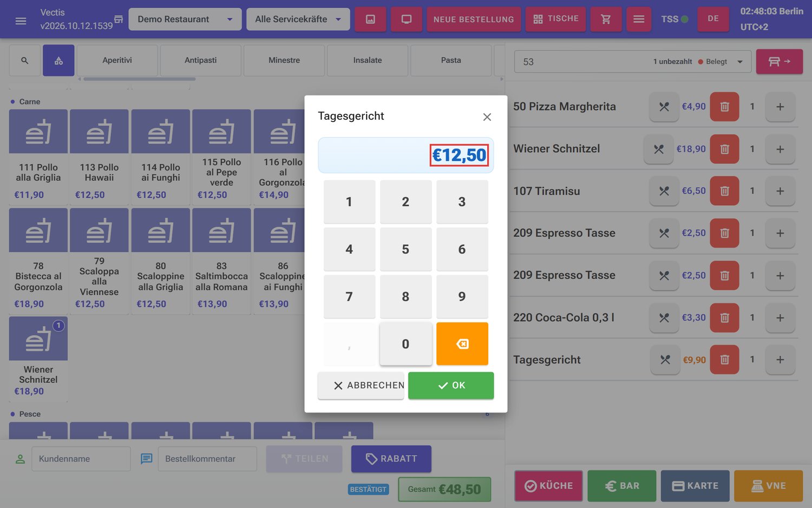
Task: Open the Demo Restaurant dropdown
Action: coord(185,19)
